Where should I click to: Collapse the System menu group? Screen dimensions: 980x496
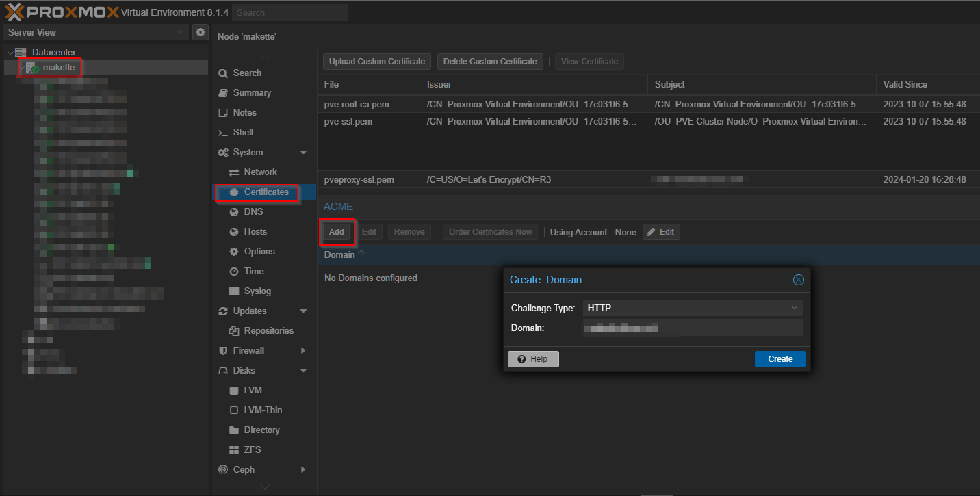pos(303,153)
